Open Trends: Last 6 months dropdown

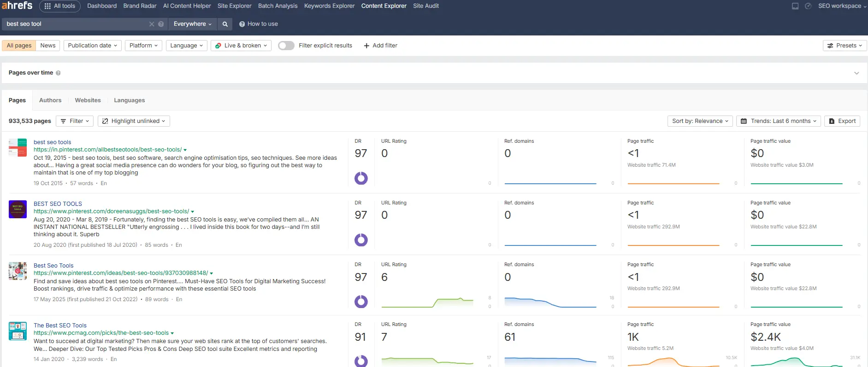pyautogui.click(x=778, y=121)
